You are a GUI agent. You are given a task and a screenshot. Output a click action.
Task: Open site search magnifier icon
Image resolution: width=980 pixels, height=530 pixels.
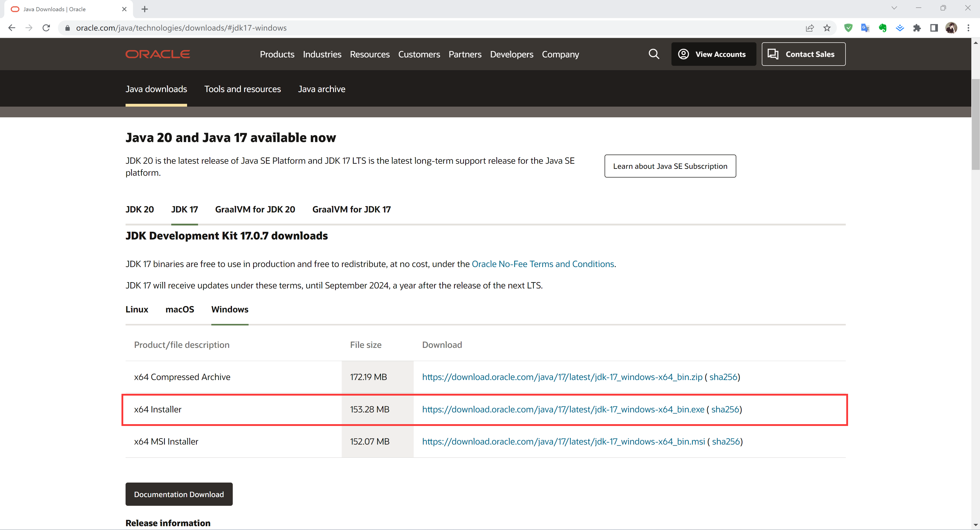pyautogui.click(x=654, y=54)
